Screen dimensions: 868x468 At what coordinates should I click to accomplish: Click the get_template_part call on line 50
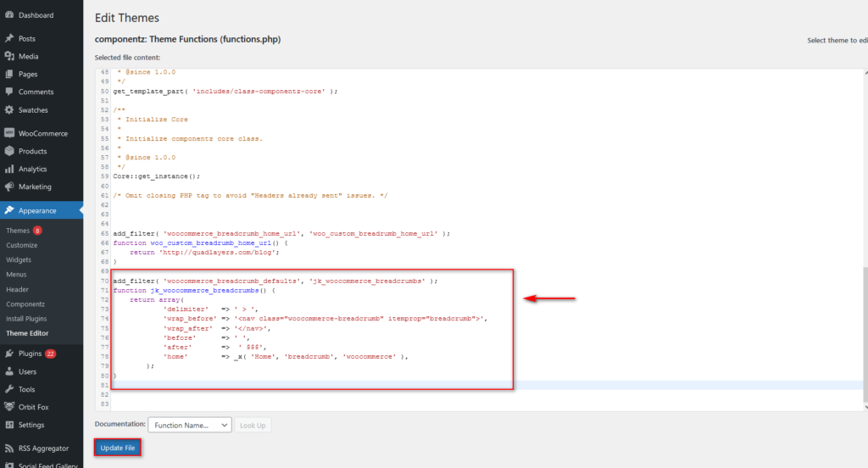225,91
